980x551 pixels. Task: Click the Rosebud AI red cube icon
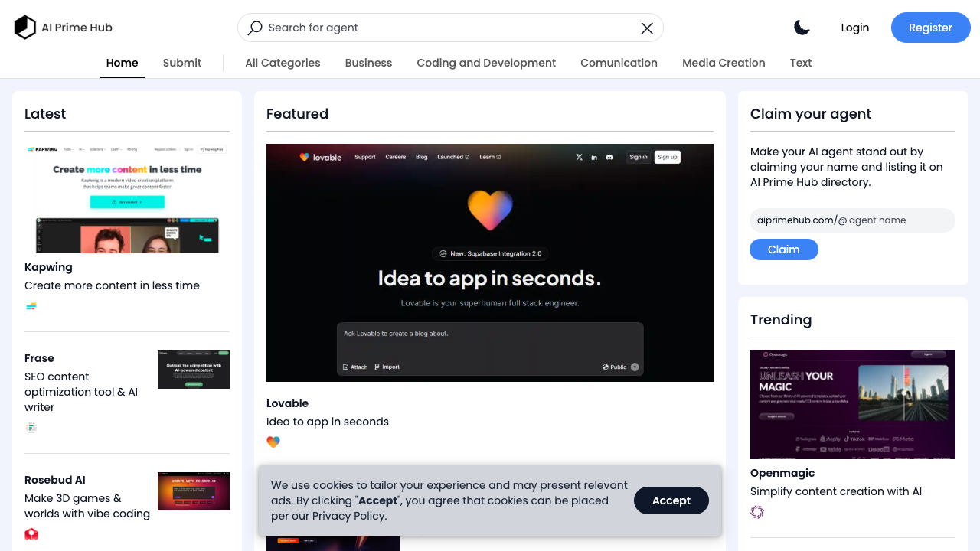click(31, 533)
